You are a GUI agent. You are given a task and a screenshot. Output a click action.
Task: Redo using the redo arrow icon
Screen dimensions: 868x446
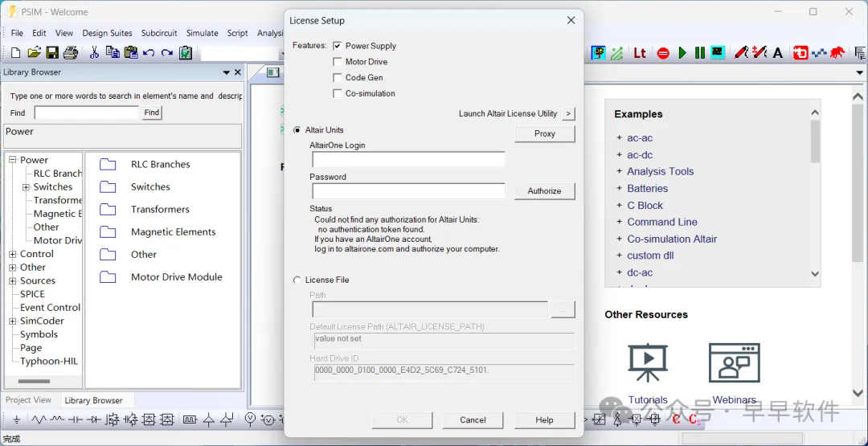click(166, 53)
